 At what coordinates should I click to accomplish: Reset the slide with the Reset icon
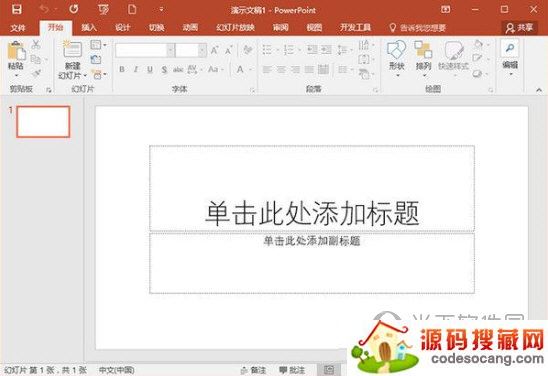tap(95, 59)
